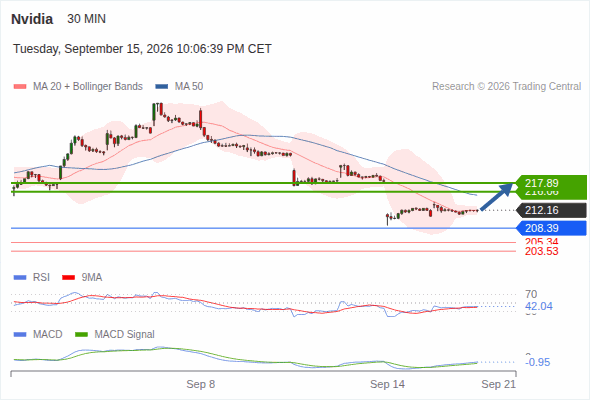
Task: Click the green 217.89 resistance price tag
Action: (551, 183)
